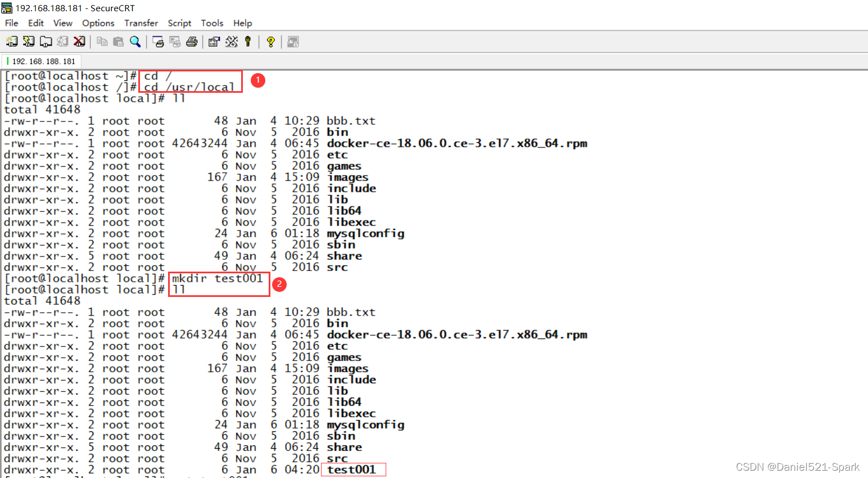
Task: Disconnect the session using the red X icon
Action: point(79,42)
